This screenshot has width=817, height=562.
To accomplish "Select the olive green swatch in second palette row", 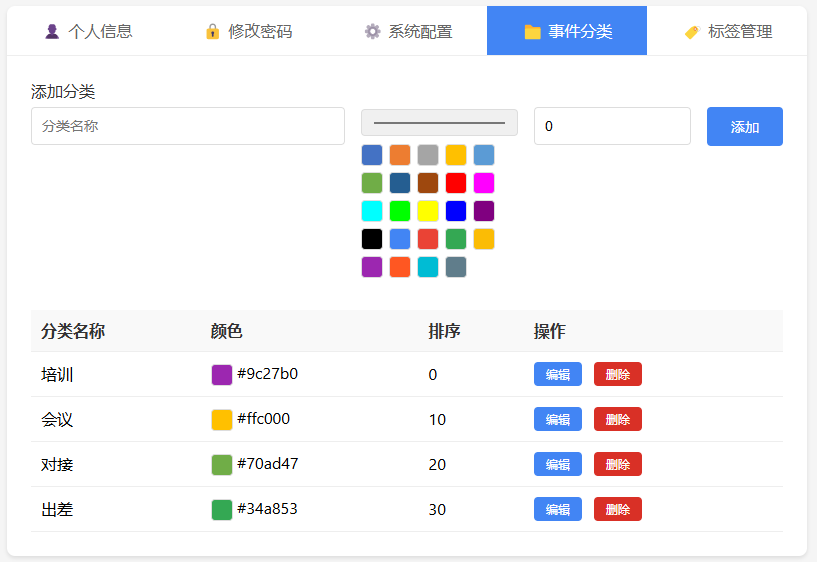I will pos(372,183).
